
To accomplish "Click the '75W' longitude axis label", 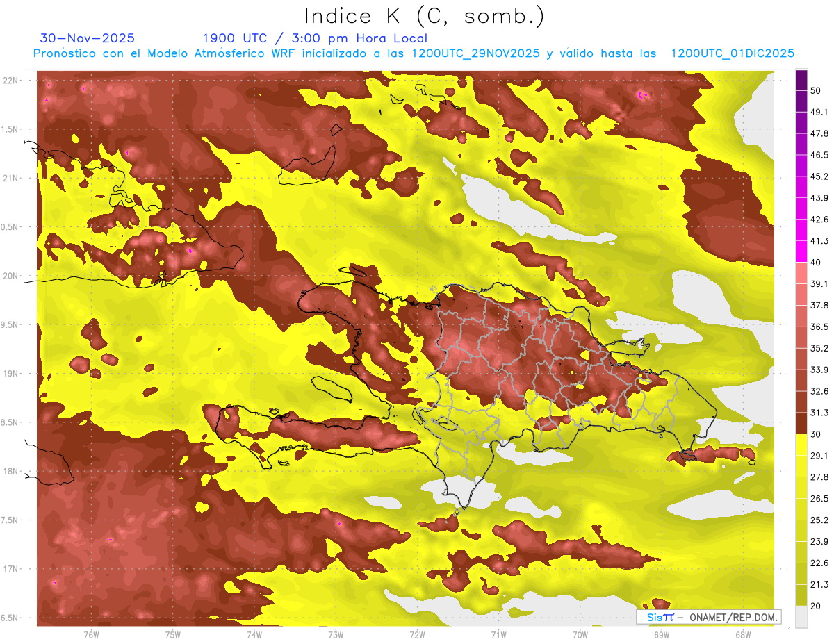I will click(x=172, y=635).
